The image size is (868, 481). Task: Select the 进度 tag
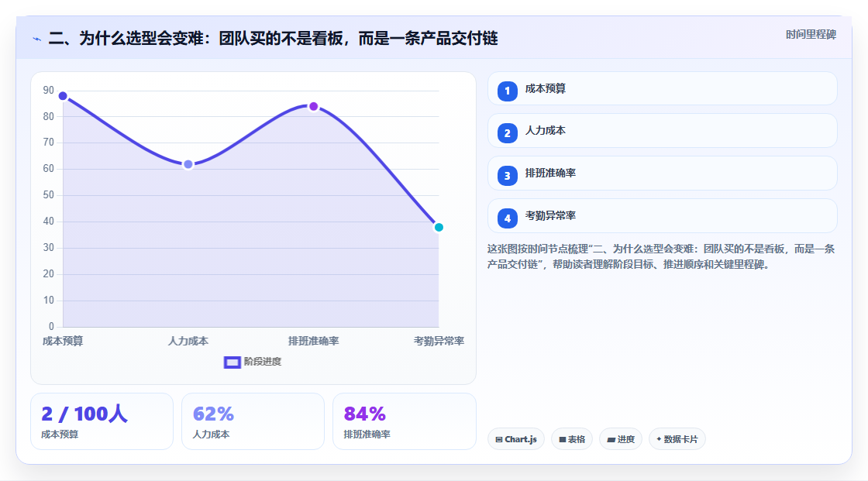tap(621, 439)
